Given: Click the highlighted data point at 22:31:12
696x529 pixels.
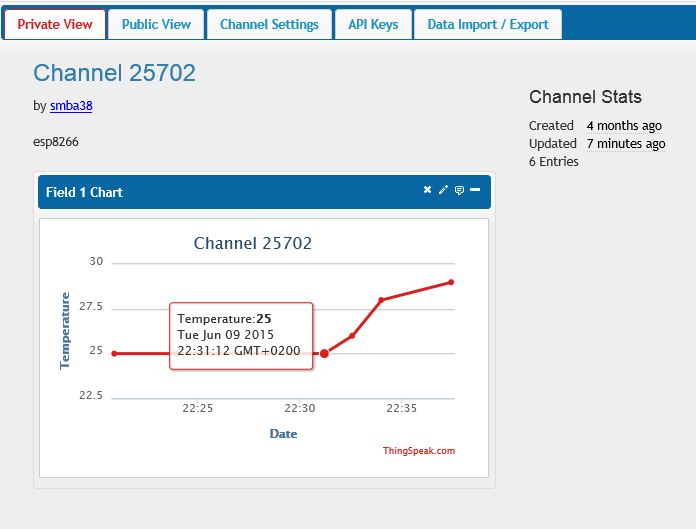Looking at the screenshot, I should pos(324,353).
